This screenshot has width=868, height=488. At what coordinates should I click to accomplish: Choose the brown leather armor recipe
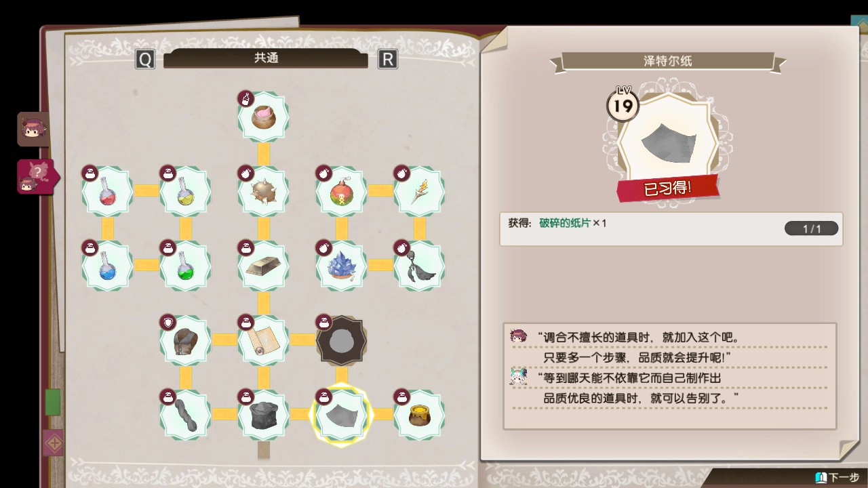pyautogui.click(x=185, y=340)
